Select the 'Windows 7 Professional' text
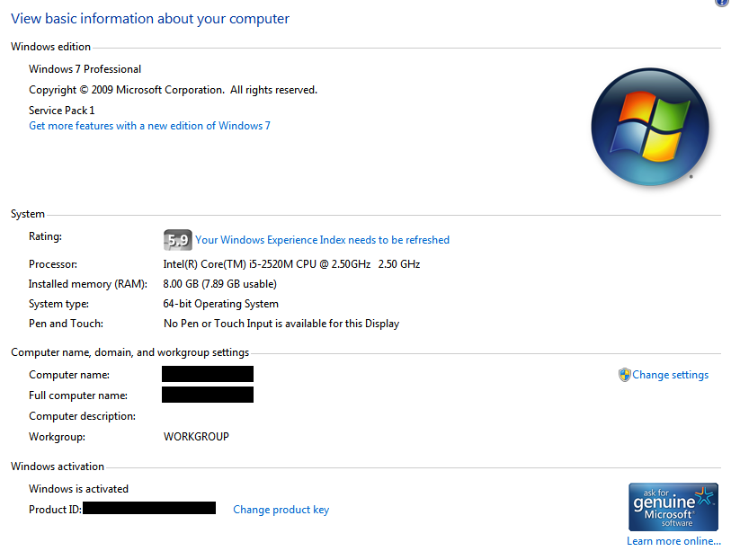This screenshot has width=731, height=560. pyautogui.click(x=85, y=69)
